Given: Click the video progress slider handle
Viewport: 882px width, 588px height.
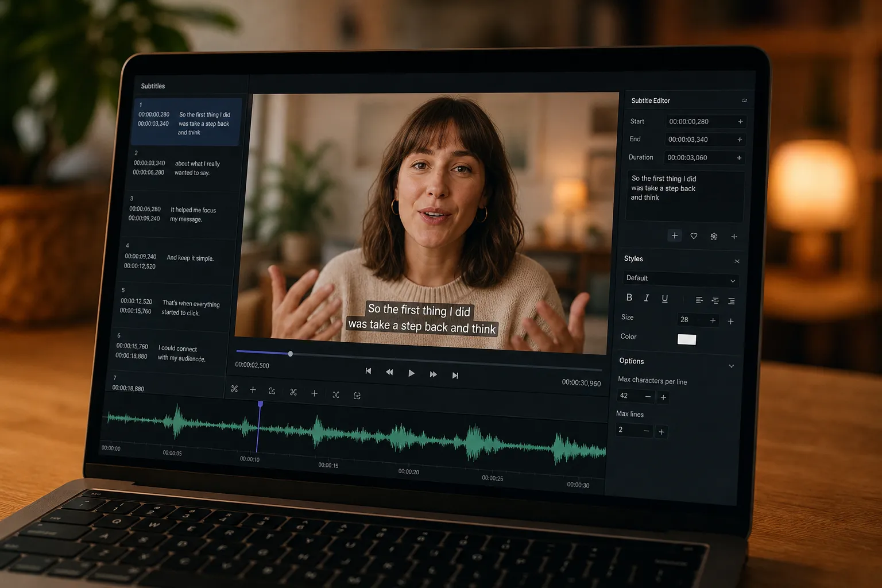Looking at the screenshot, I should [291, 354].
